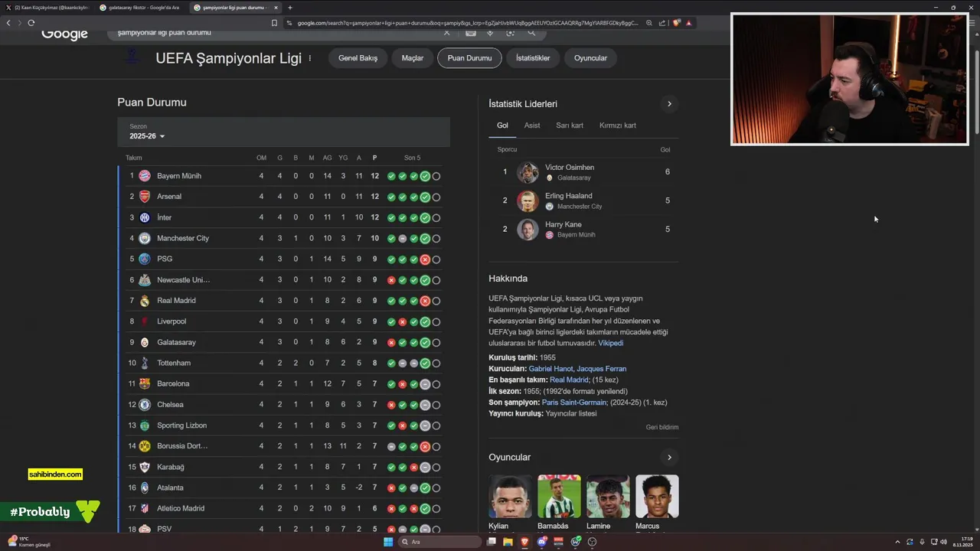Image resolution: width=980 pixels, height=551 pixels.
Task: Select the Kırmızı kart statistics tab
Action: (x=618, y=126)
